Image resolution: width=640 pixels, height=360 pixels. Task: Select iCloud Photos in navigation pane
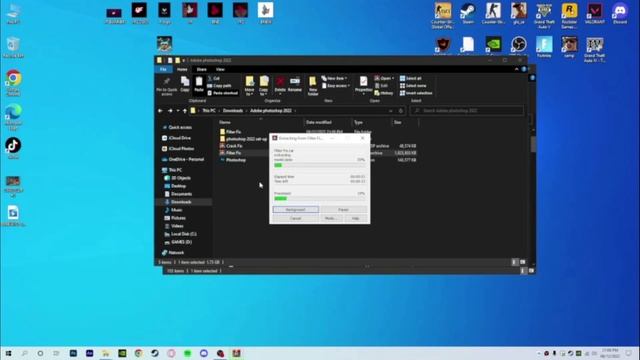(178, 149)
